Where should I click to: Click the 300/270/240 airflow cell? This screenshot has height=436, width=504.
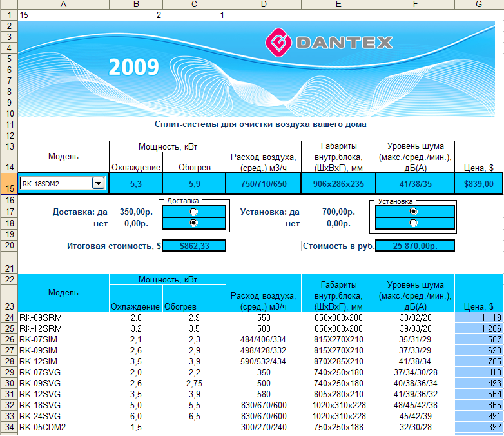click(x=264, y=427)
